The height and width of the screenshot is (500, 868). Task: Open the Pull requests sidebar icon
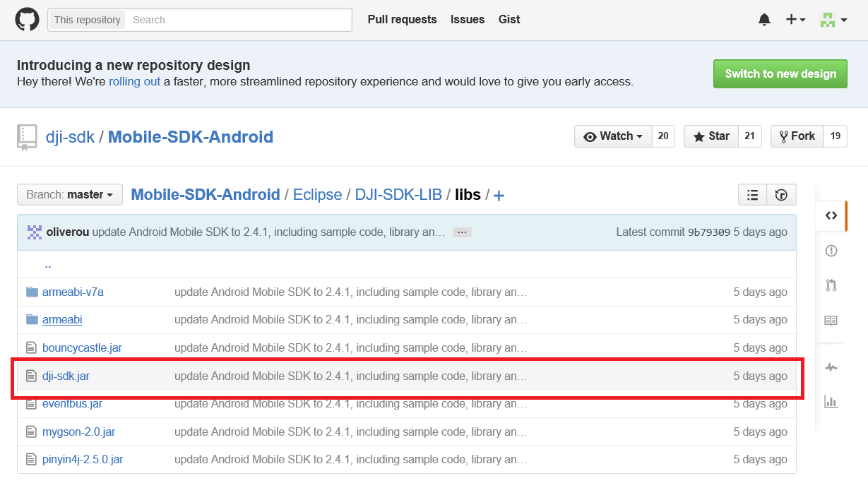(x=831, y=285)
